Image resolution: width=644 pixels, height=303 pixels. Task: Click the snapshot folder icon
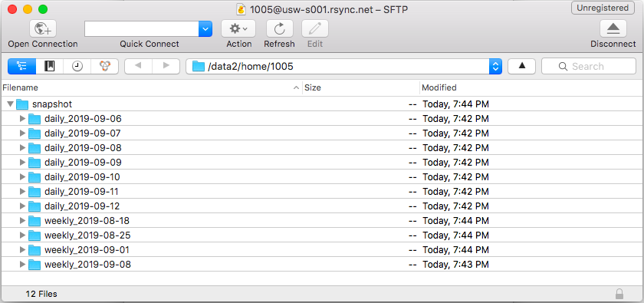click(x=22, y=104)
